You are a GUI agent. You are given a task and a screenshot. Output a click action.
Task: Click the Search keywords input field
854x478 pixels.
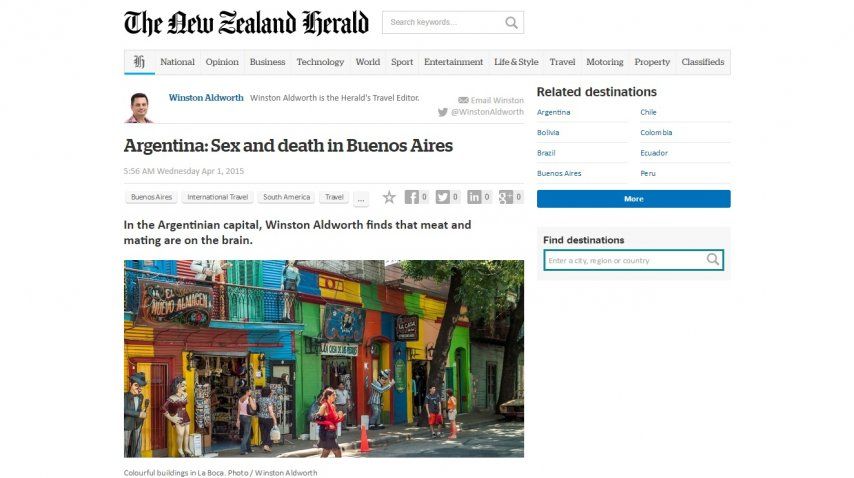pyautogui.click(x=443, y=23)
